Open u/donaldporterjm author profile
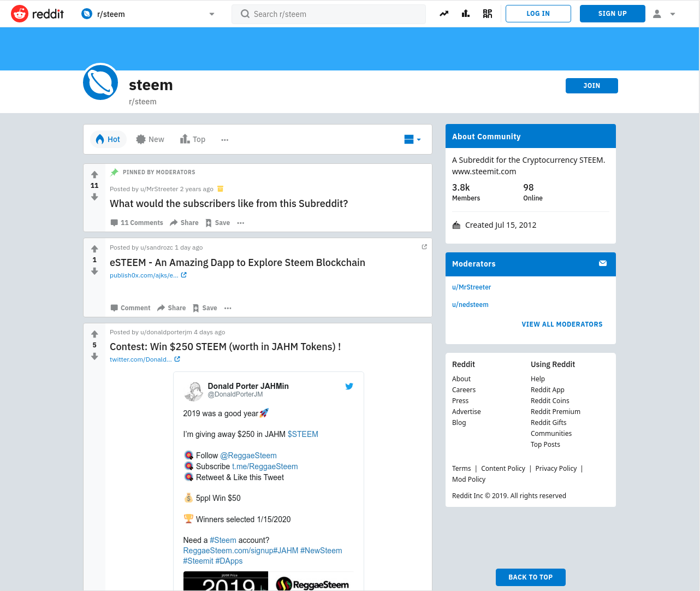The image size is (700, 591). pyautogui.click(x=167, y=332)
